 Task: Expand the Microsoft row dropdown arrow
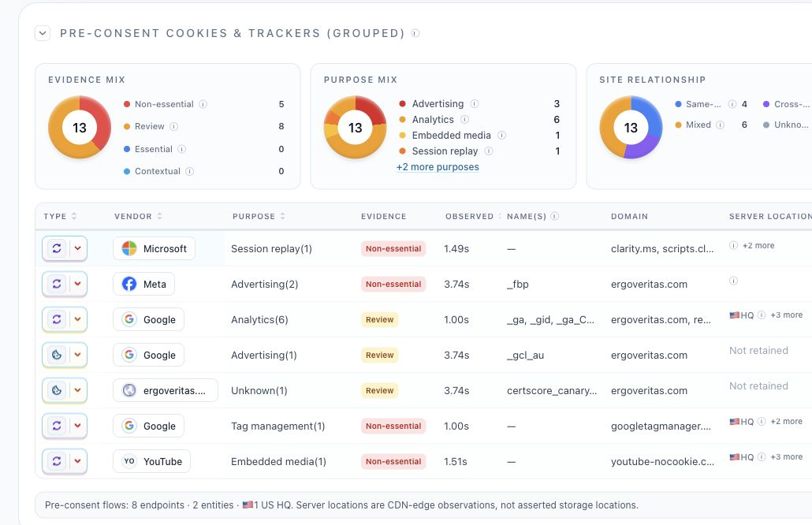point(78,248)
